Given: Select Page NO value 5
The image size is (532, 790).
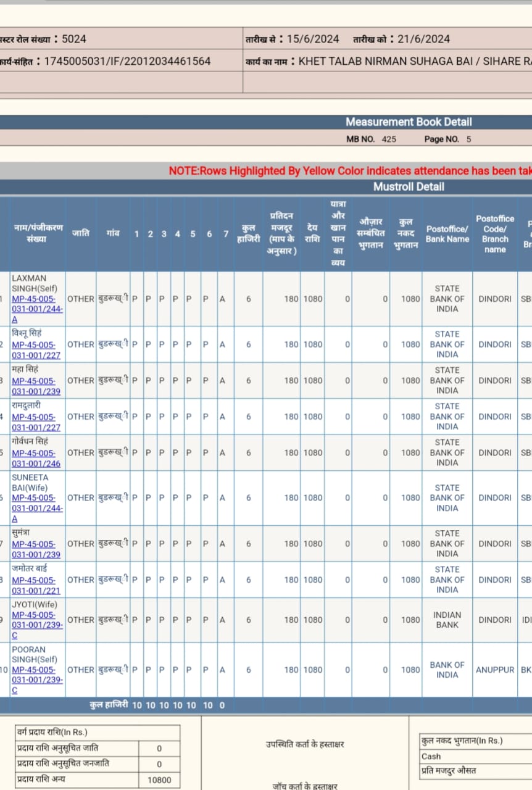Looking at the screenshot, I should click(x=468, y=139).
